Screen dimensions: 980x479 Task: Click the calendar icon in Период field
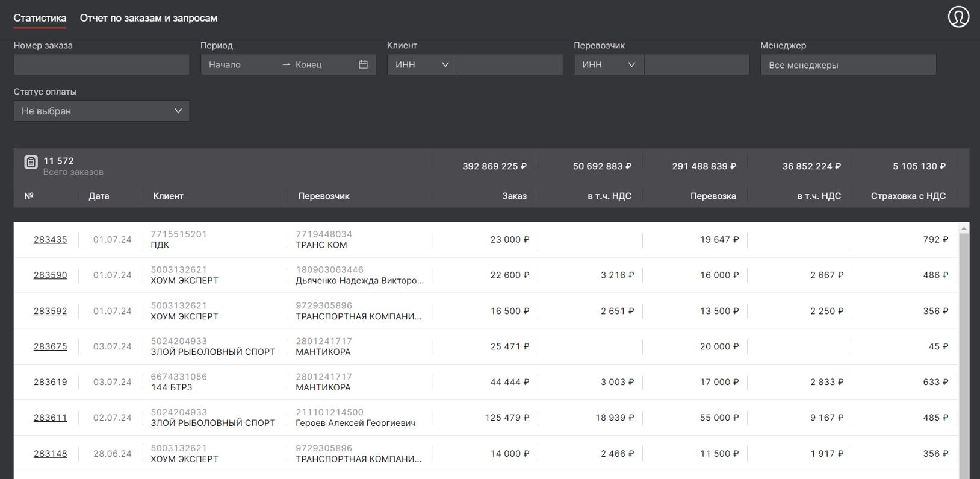[363, 64]
